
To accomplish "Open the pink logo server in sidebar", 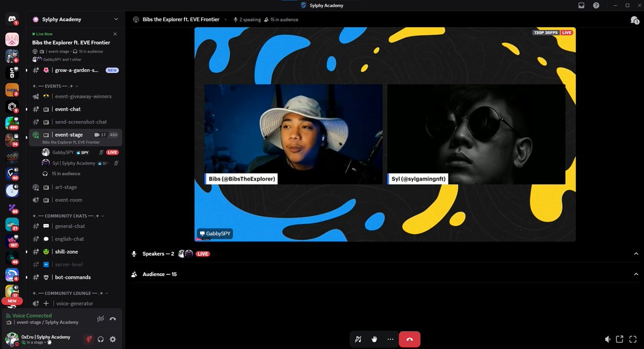I will point(12,39).
